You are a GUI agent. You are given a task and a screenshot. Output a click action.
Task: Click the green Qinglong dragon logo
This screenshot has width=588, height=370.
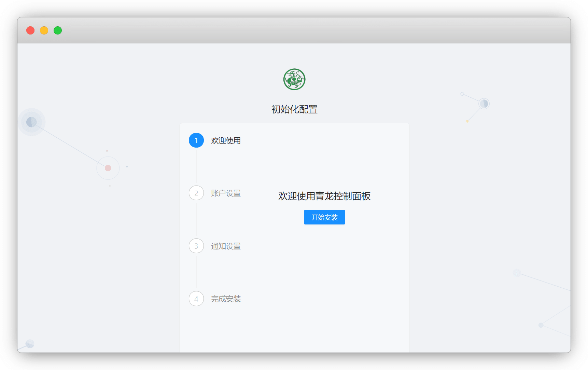[x=294, y=79]
